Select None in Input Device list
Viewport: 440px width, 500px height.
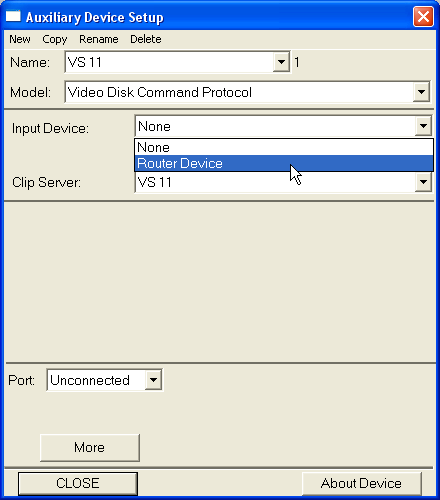click(x=284, y=147)
